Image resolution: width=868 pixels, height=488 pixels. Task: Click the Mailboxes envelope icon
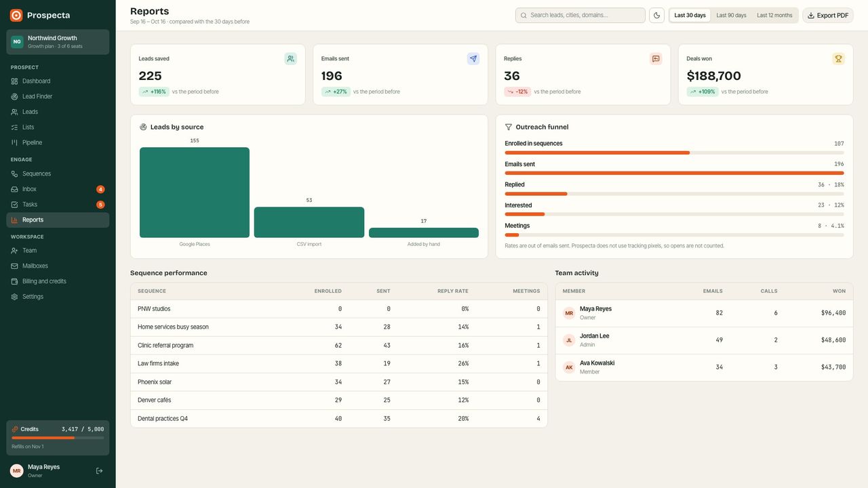coord(15,266)
